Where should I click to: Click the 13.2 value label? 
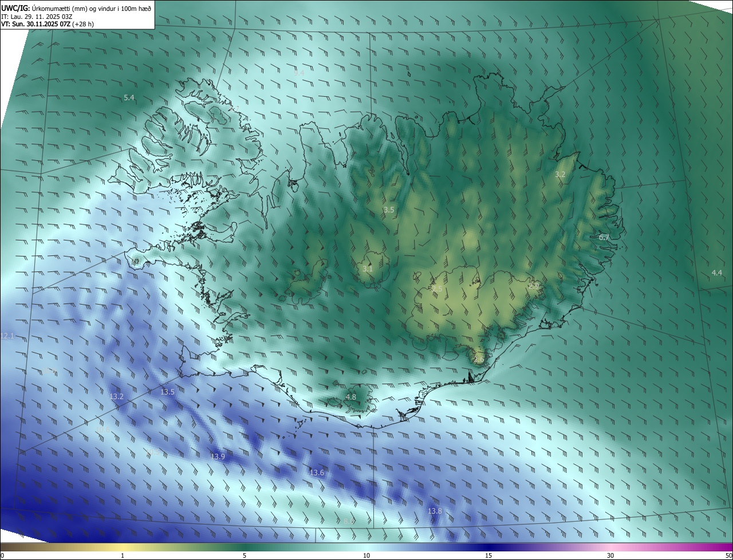[x=116, y=396]
